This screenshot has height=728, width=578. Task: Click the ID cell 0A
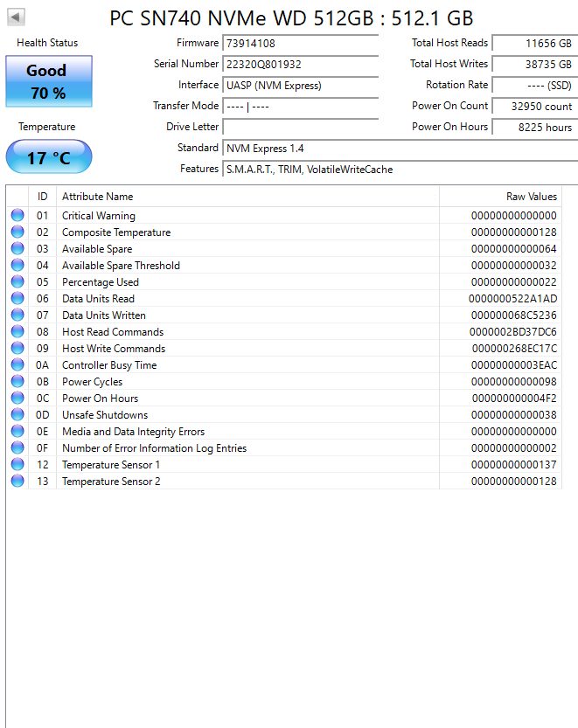point(42,365)
